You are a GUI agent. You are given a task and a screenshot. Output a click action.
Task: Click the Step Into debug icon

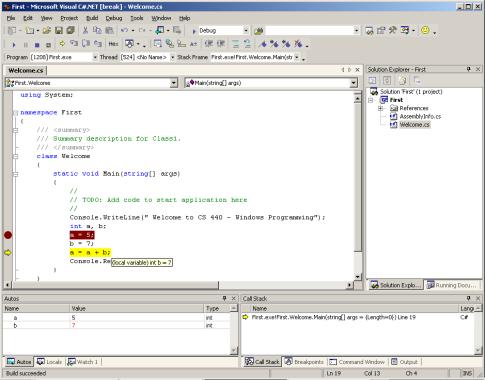(x=74, y=44)
